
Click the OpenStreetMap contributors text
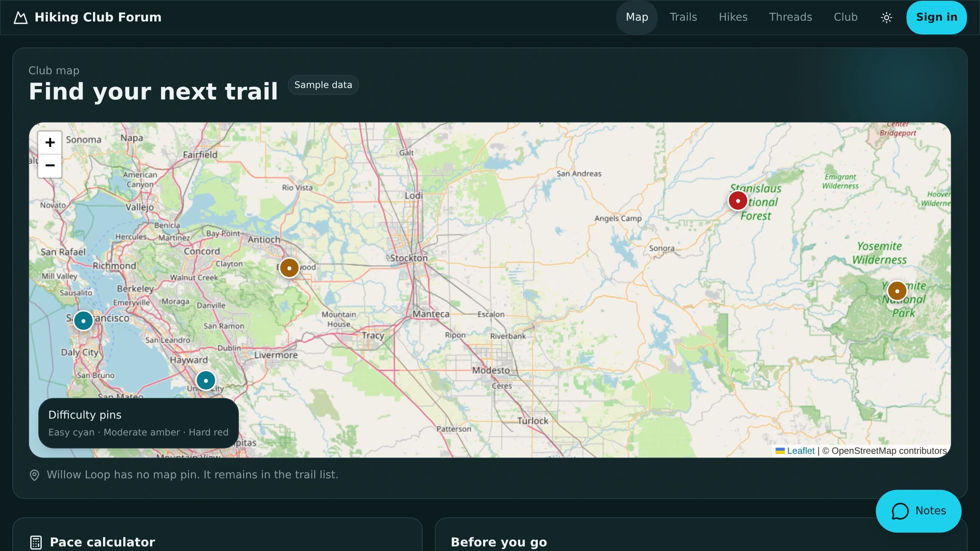(884, 451)
